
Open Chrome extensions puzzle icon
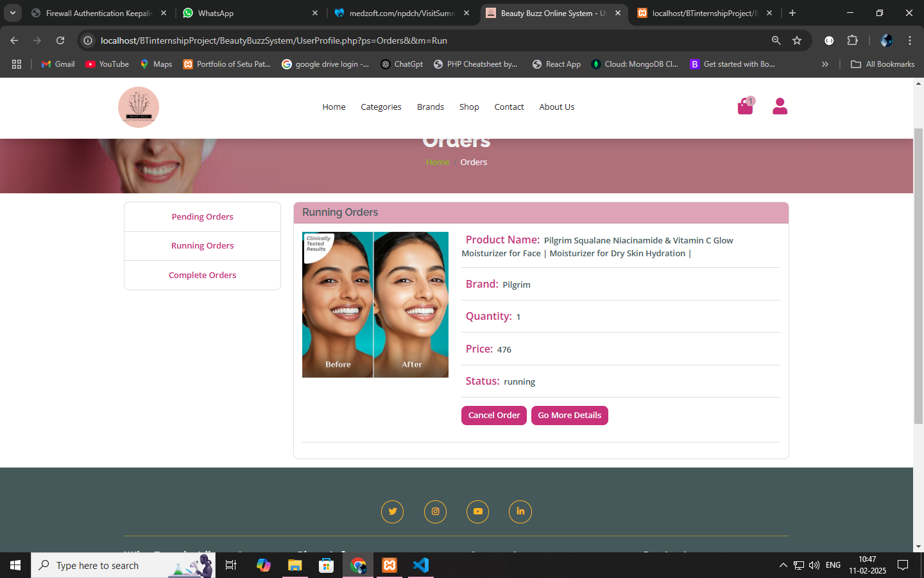(x=852, y=40)
